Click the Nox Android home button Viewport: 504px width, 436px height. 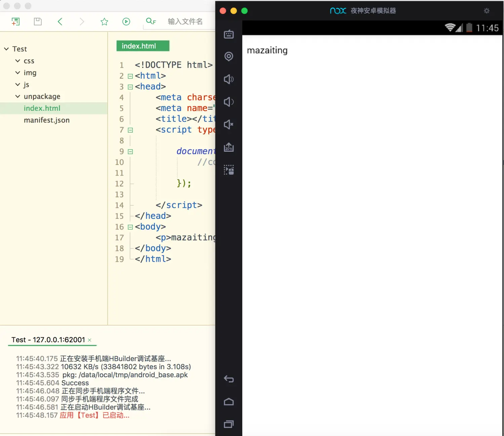229,401
